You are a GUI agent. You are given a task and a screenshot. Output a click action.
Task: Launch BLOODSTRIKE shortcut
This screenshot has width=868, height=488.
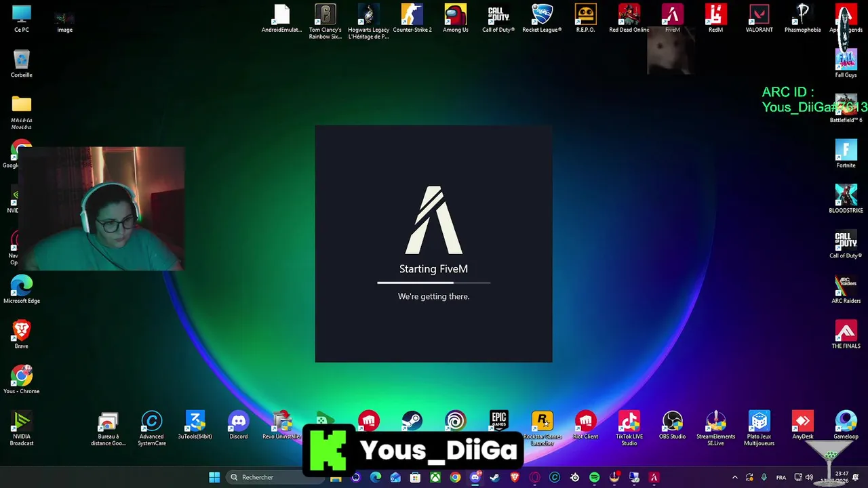pos(846,200)
